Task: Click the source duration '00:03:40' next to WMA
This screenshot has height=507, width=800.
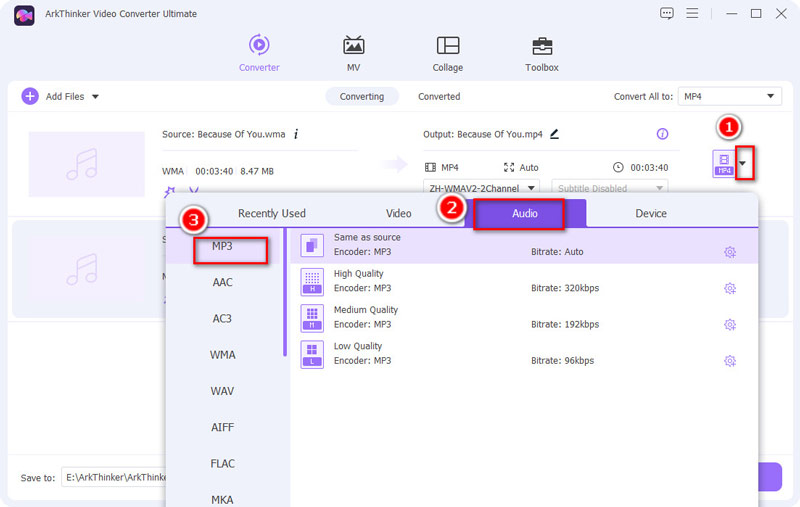Action: pos(214,171)
